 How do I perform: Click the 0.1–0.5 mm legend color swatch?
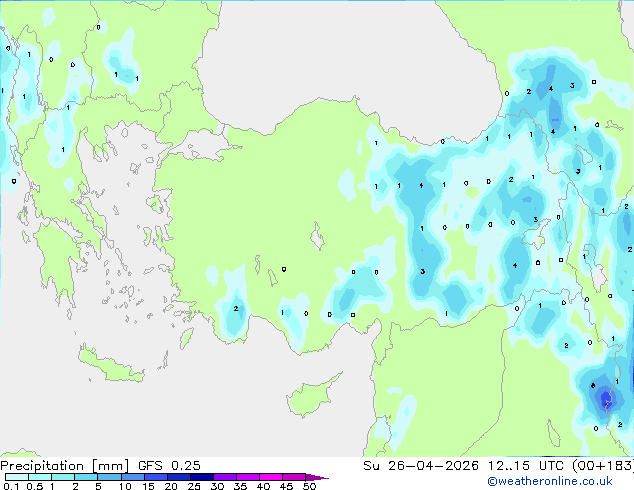tap(17, 477)
